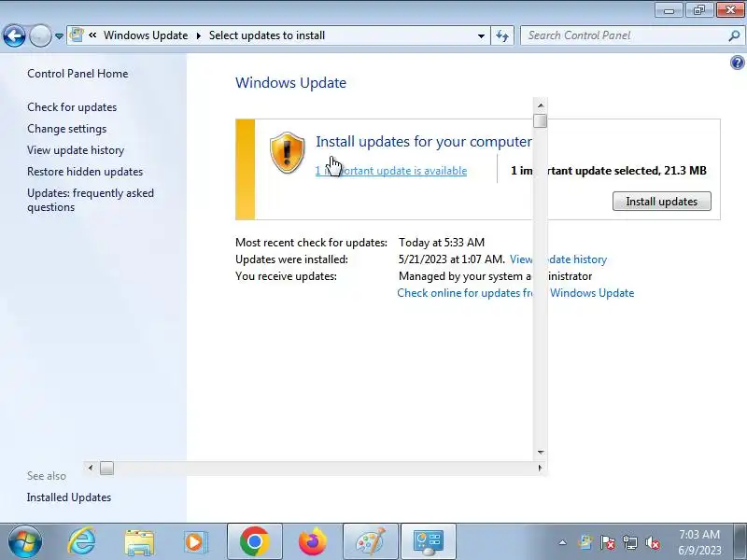Viewport: 747px width, 560px height.
Task: Click the vertical scrollbar down arrow
Action: 541,453
